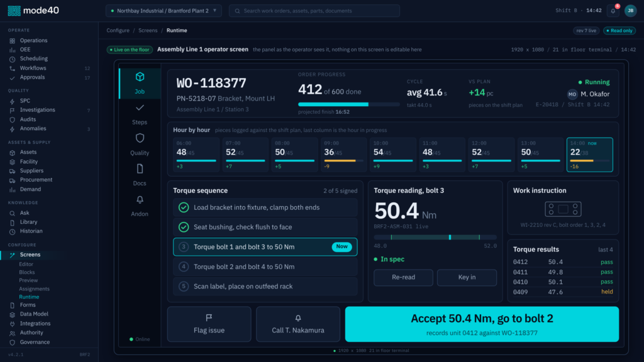This screenshot has width=644, height=362.
Task: Click Accept 50.4 Nm, go to bolt 2
Action: pos(482,324)
